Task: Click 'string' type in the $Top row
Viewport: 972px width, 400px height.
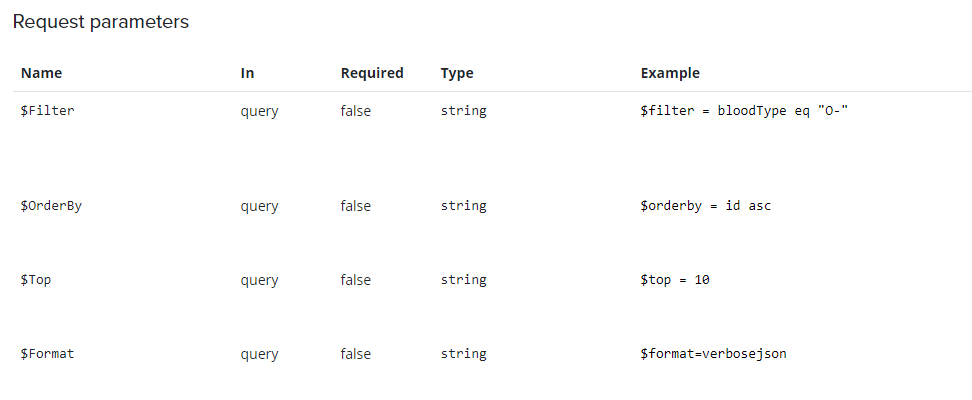Action: 463,280
